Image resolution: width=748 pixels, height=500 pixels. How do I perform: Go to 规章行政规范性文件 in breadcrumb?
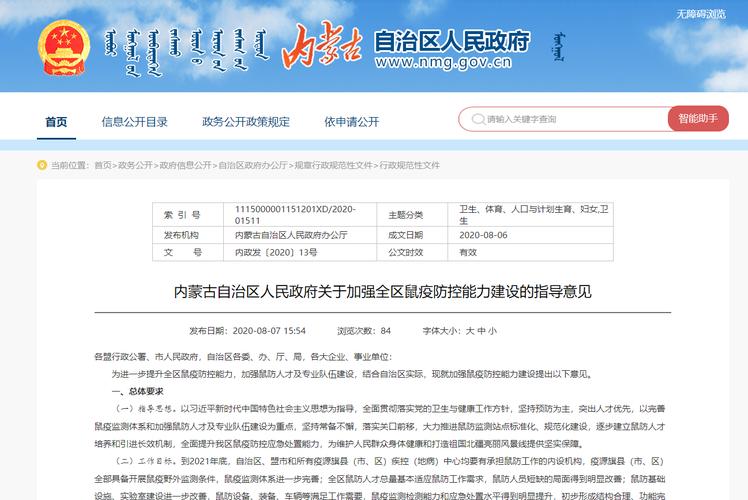333,166
